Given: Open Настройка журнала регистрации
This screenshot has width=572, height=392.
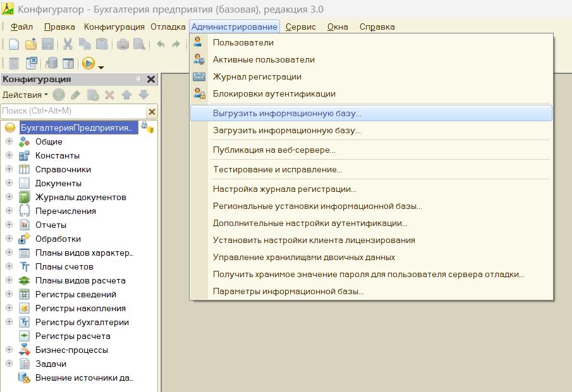Looking at the screenshot, I should pyautogui.click(x=372, y=189).
